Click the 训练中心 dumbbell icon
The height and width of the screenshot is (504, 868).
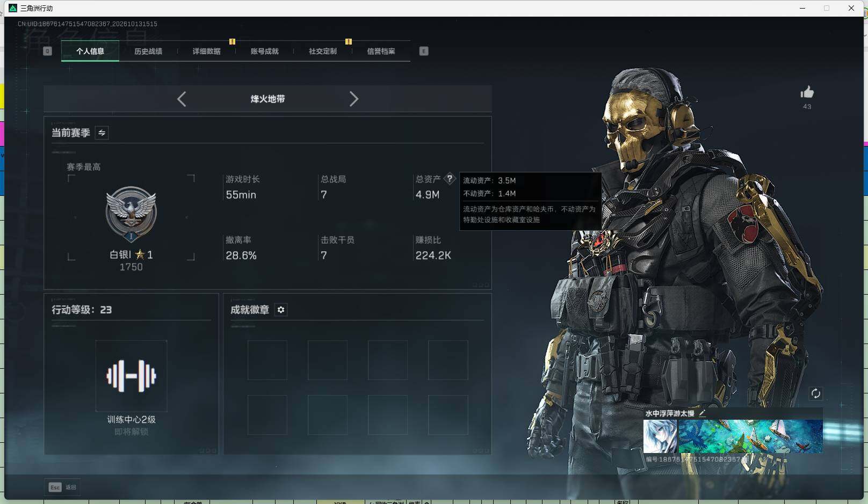click(132, 376)
